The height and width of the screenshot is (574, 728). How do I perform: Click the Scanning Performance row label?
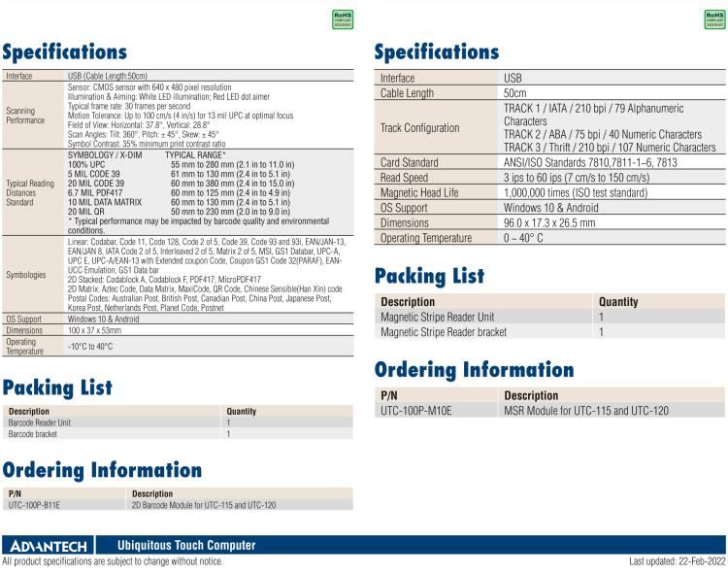click(26, 116)
